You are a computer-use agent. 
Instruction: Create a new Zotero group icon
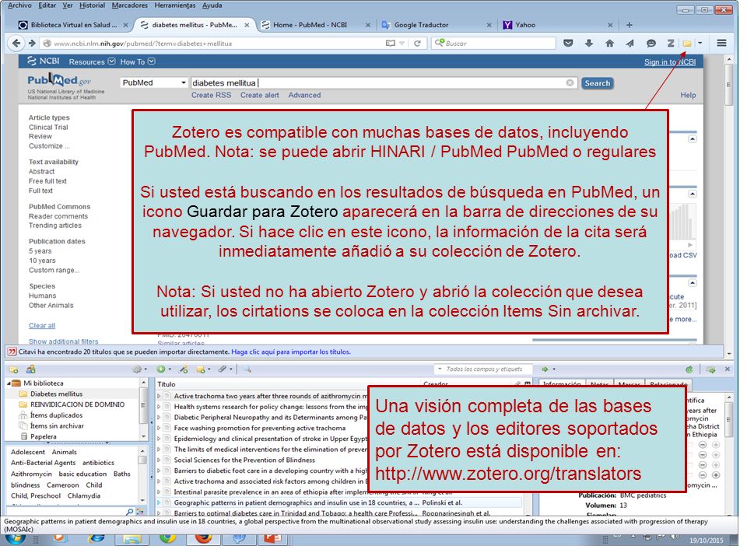31,369
